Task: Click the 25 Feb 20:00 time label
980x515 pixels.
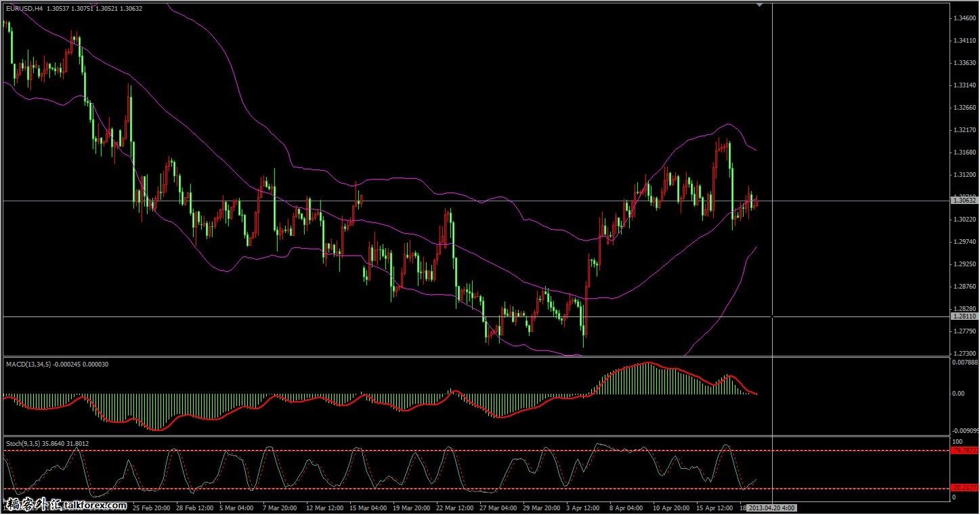Action: [x=152, y=507]
